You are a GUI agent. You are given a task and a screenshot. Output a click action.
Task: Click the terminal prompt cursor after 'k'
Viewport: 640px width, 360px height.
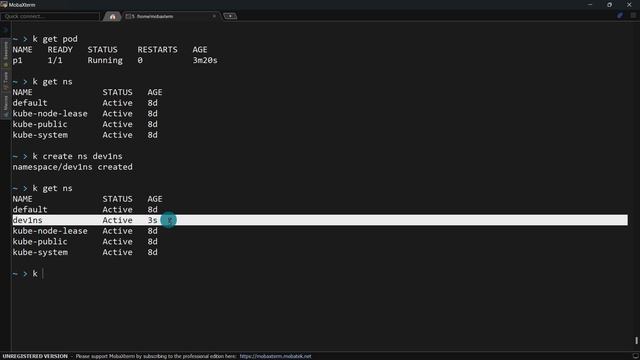[42, 273]
